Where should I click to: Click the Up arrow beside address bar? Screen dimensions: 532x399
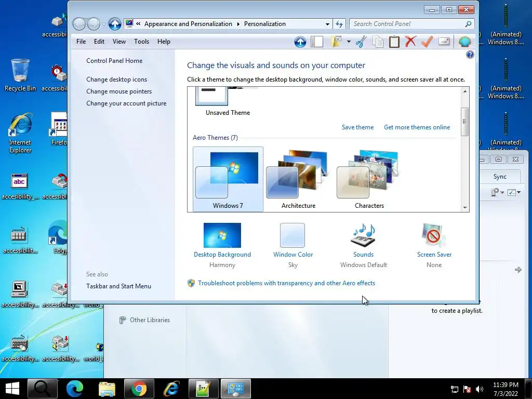pyautogui.click(x=115, y=24)
